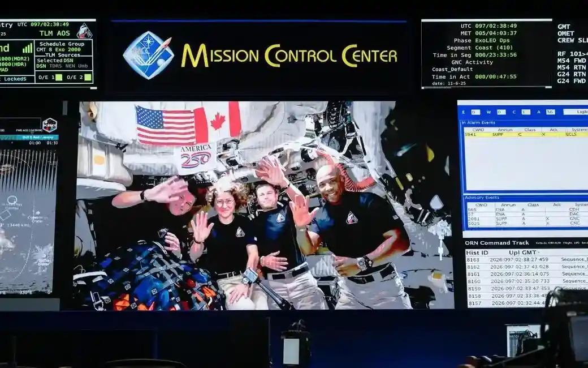Click Ack mark on alarm 5941
This screenshot has width=588, height=368.
tap(543, 135)
